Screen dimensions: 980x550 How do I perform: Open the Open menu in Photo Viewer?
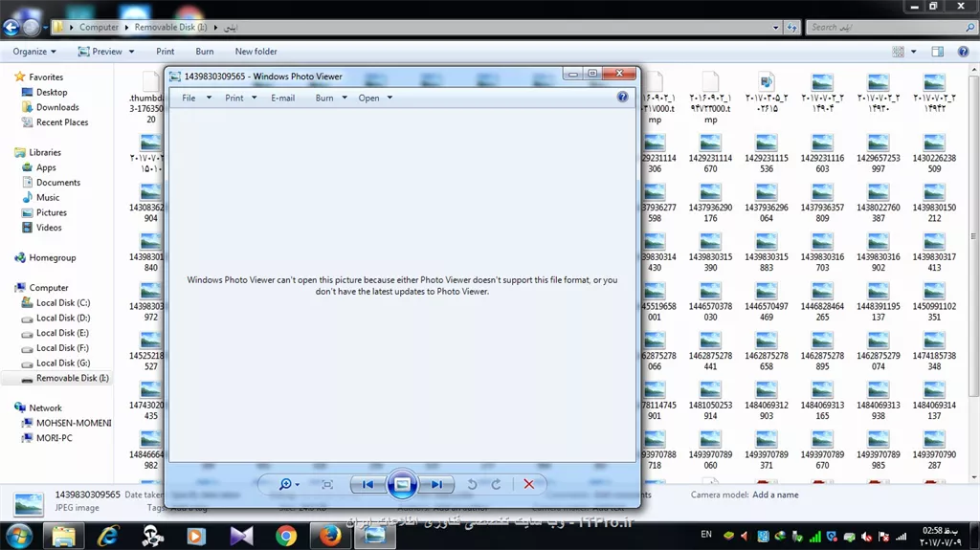[x=375, y=99]
